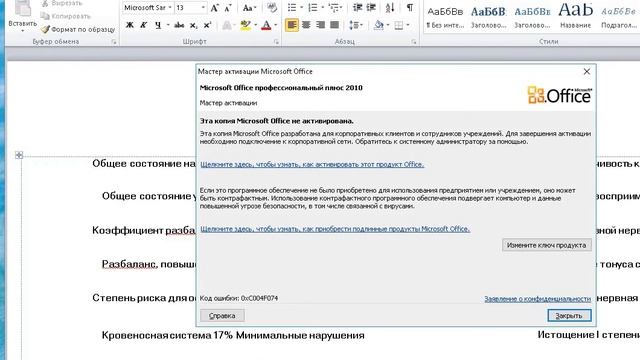
Task: Click the text effects icon
Action: 227,25
